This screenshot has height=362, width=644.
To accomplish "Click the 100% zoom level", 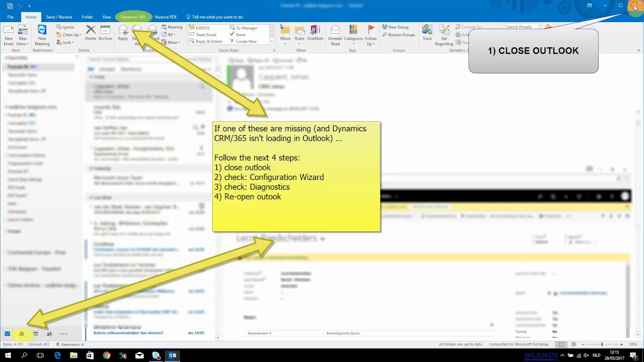I will tap(633, 344).
